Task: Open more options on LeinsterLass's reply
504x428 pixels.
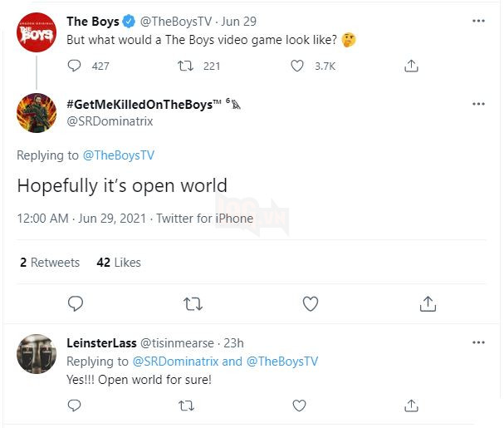Action: [478, 342]
